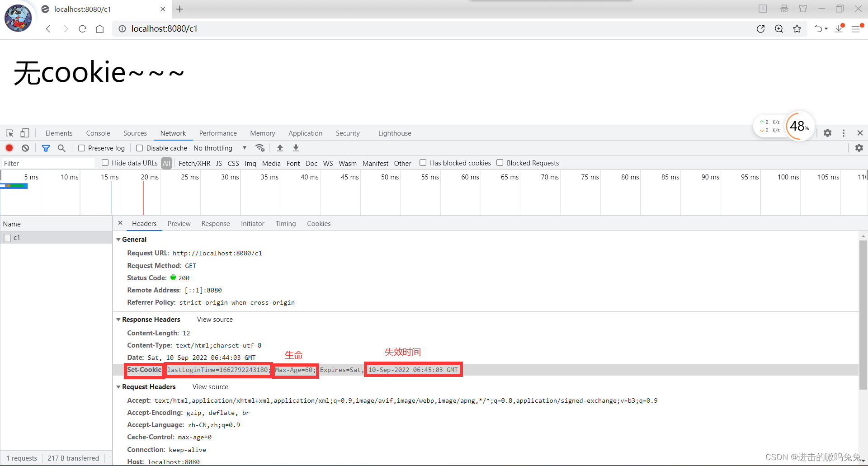Export network log as HAR
The height and width of the screenshot is (466, 868).
coord(296,148)
